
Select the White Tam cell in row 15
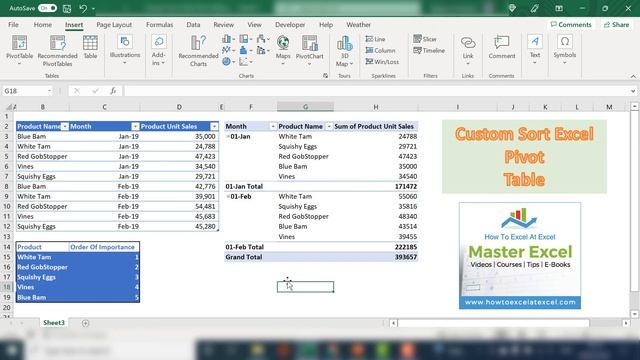pos(42,257)
